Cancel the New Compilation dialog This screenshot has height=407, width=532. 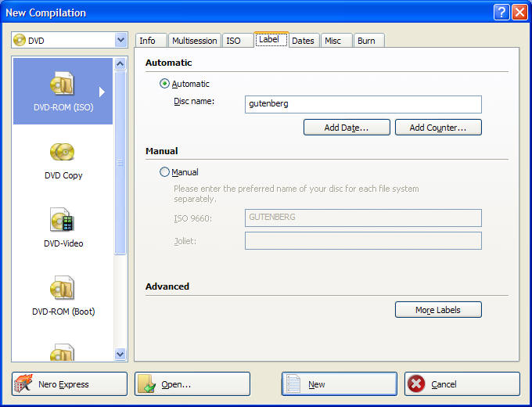point(462,384)
